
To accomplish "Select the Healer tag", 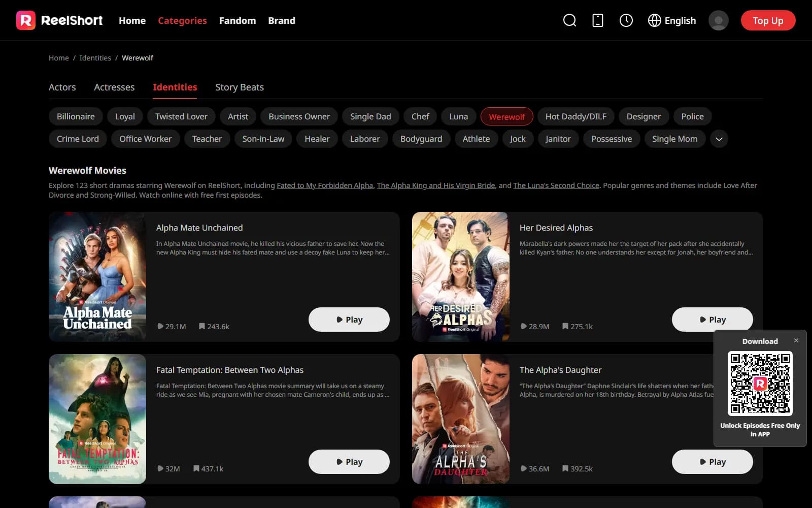I will (317, 139).
